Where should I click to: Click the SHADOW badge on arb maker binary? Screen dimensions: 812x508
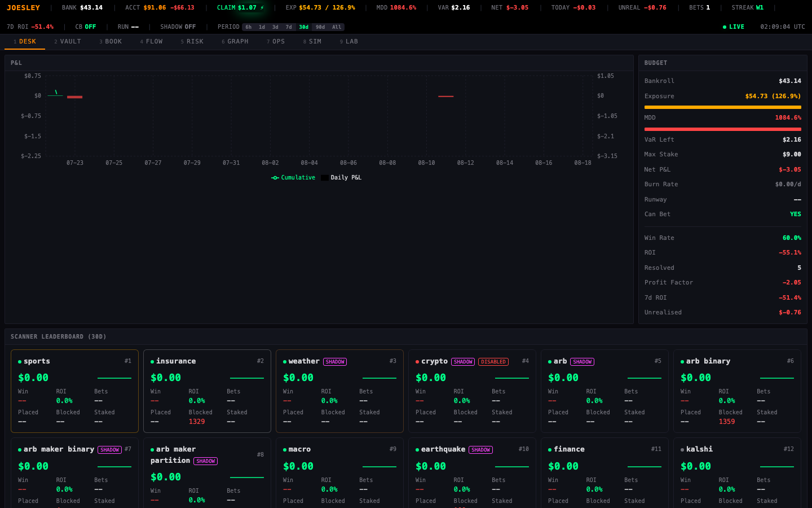point(109,450)
